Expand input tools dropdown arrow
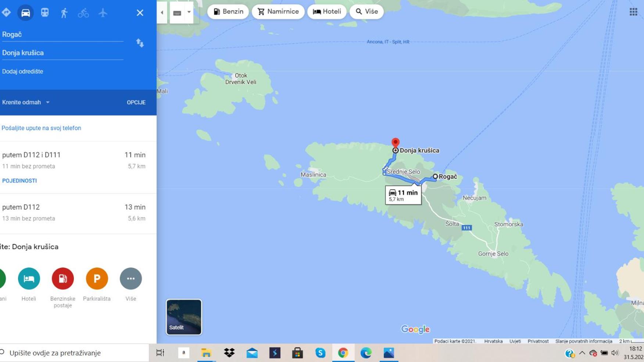 pos(189,12)
